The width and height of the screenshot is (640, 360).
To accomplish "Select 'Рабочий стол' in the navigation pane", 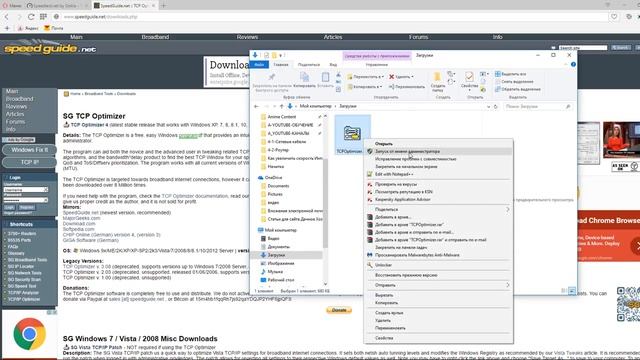I will click(280, 280).
